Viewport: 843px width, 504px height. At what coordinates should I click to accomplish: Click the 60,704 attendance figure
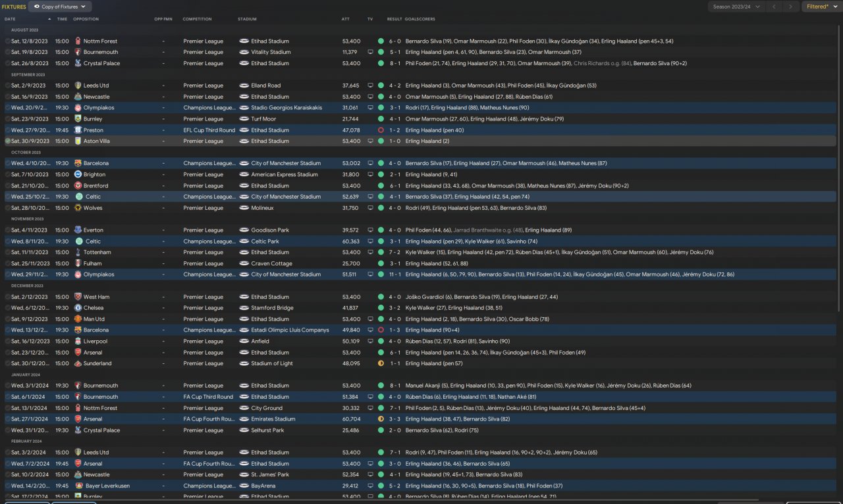[x=351, y=419]
